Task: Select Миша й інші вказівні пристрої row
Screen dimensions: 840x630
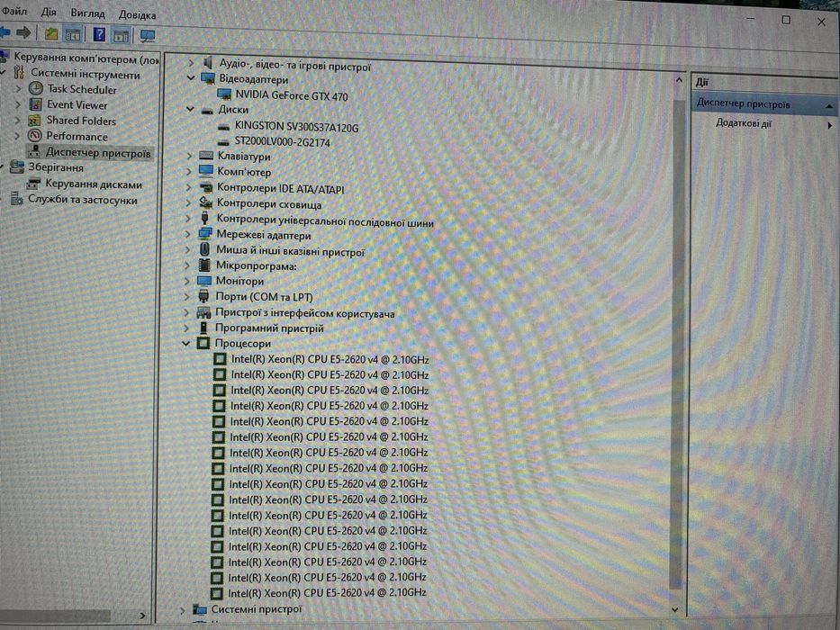Action: click(290, 251)
